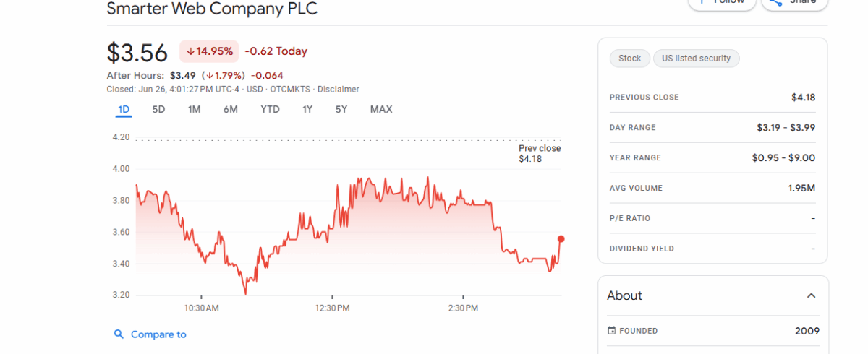Screen dimensions: 868x354
Task: Click the Stock chip
Action: tap(629, 59)
